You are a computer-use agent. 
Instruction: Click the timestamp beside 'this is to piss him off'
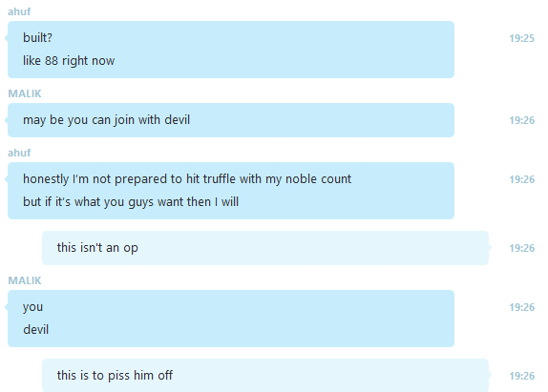[521, 376]
